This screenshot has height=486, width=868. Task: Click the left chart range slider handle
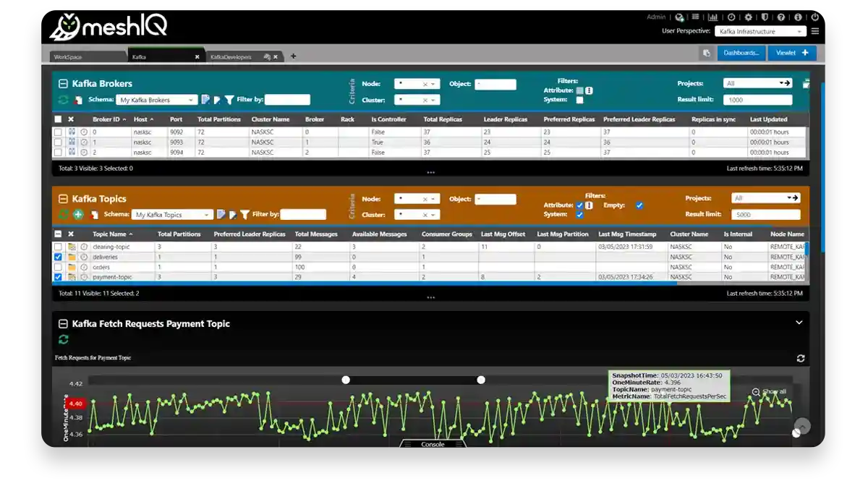(x=346, y=380)
